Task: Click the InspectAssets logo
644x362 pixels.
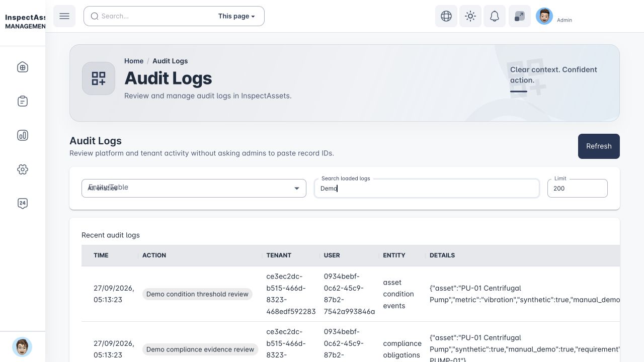Action: (x=25, y=22)
